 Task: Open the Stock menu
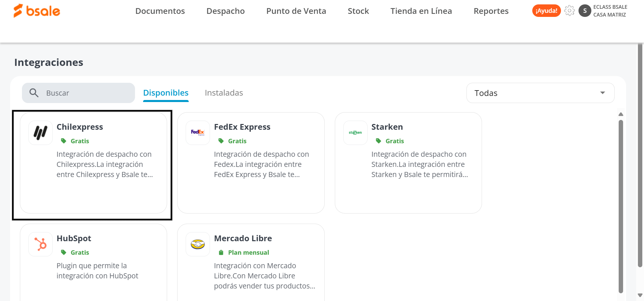point(358,11)
